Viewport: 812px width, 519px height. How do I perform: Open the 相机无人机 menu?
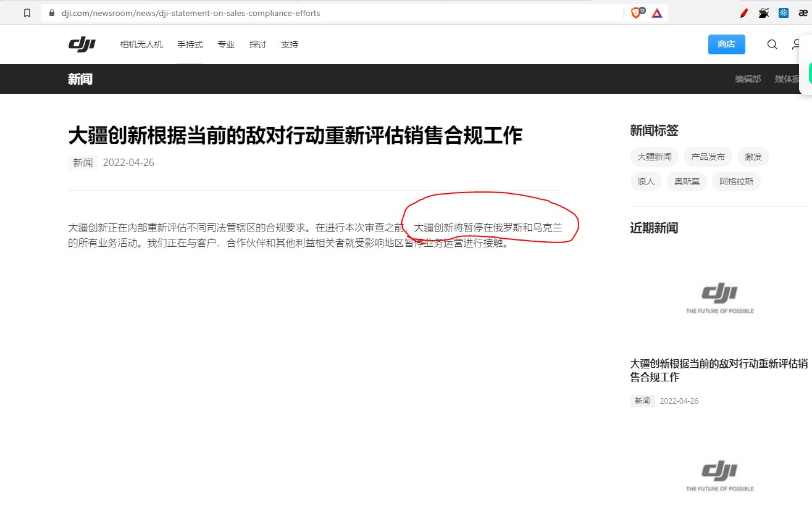(141, 44)
